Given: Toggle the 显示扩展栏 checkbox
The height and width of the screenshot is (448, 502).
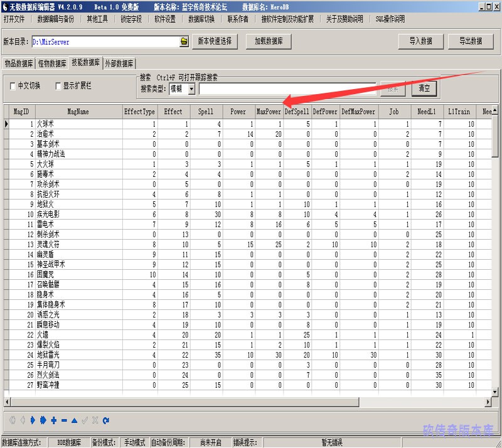Looking at the screenshot, I should [58, 86].
